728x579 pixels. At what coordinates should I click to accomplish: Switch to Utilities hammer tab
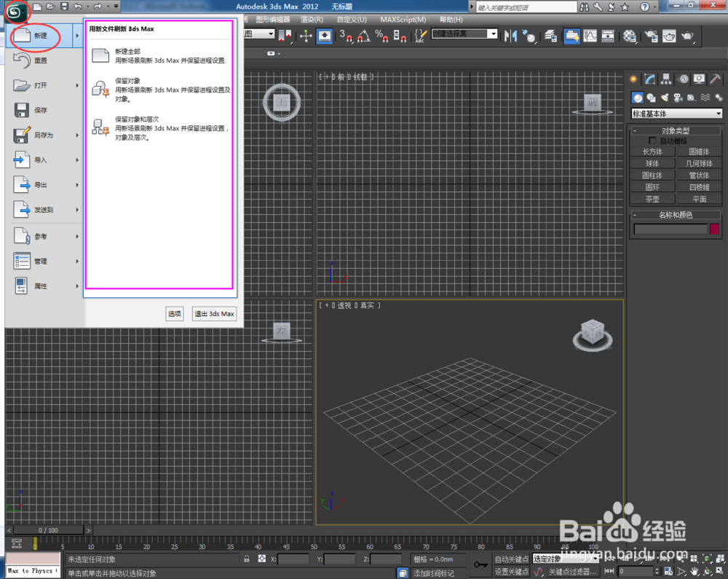716,79
